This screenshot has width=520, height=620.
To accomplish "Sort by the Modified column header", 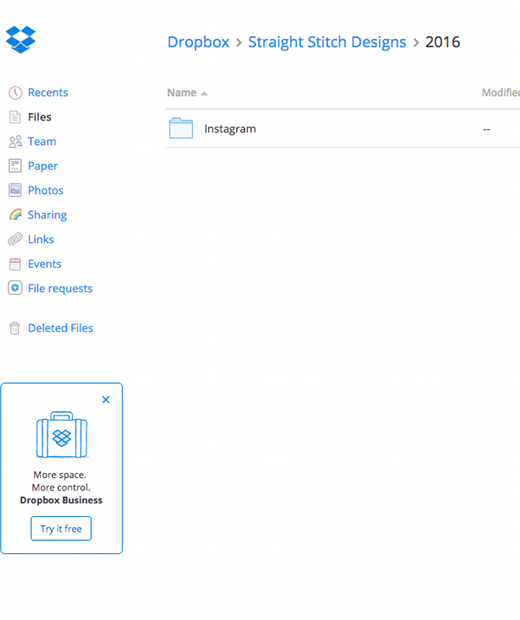I will pos(501,93).
